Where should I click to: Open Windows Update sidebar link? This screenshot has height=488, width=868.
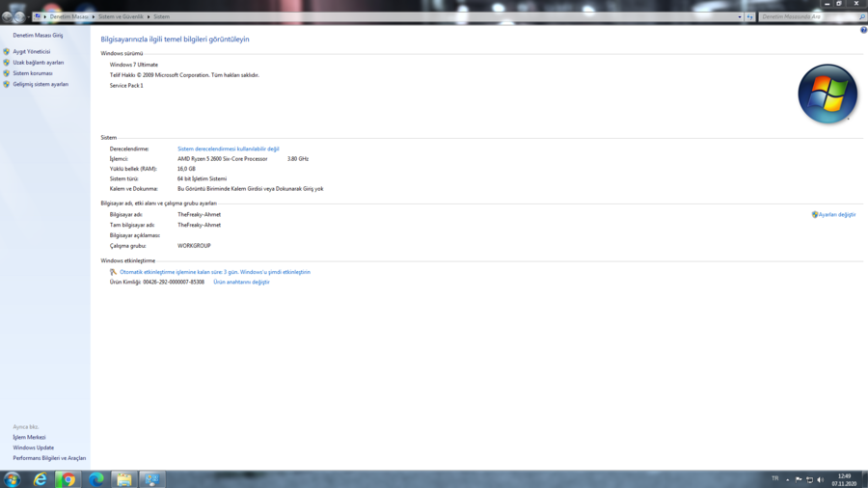point(33,447)
